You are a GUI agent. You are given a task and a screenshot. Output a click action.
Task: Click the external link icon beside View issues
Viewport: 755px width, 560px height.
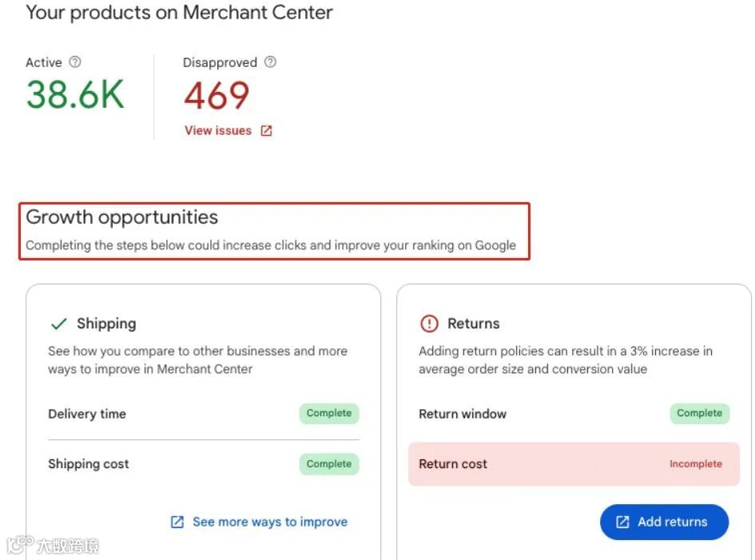(266, 131)
